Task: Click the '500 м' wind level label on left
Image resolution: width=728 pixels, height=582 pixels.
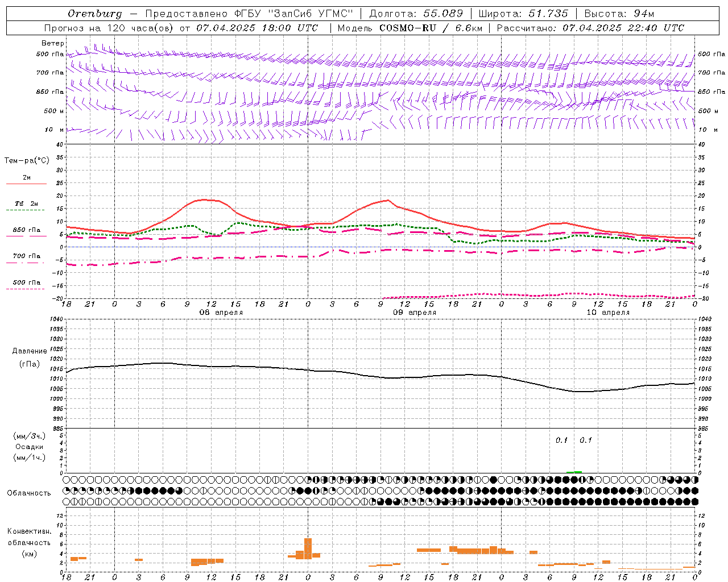Action: (54, 111)
